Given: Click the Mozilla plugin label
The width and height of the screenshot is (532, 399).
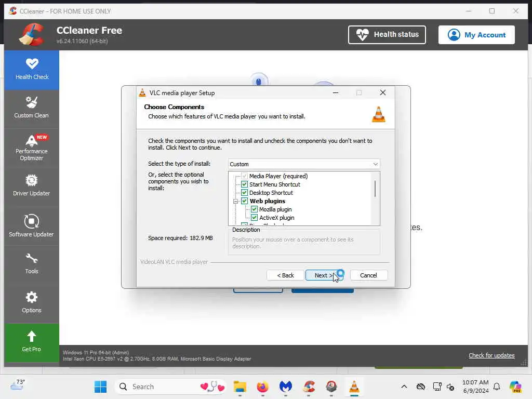Looking at the screenshot, I should click(275, 209).
